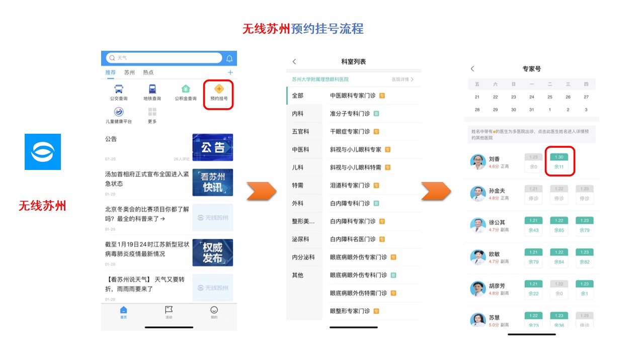Screen dimensions: 644x362
Task: Select 五官科 department category
Action: 304,131
